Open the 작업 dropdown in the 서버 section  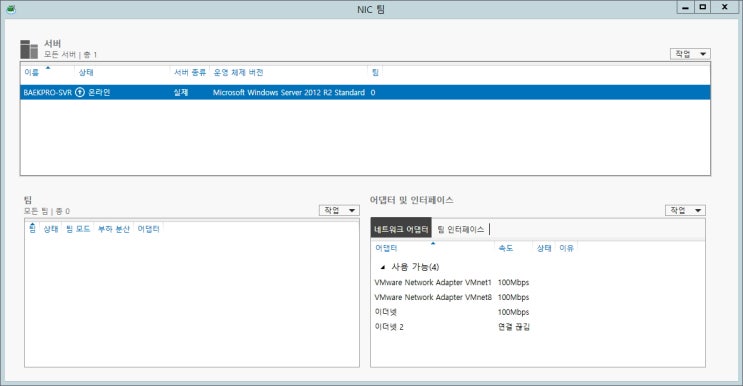click(690, 54)
